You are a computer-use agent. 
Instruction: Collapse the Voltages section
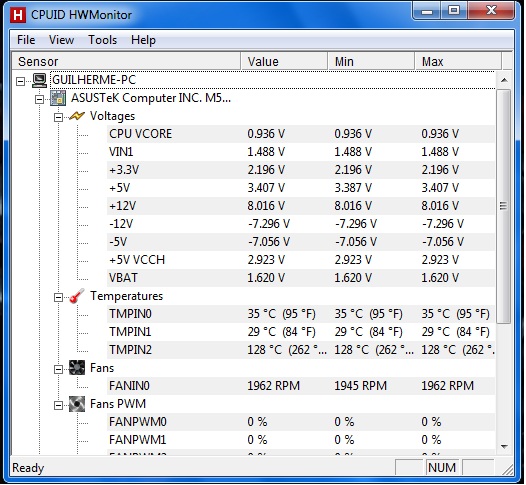(x=59, y=117)
